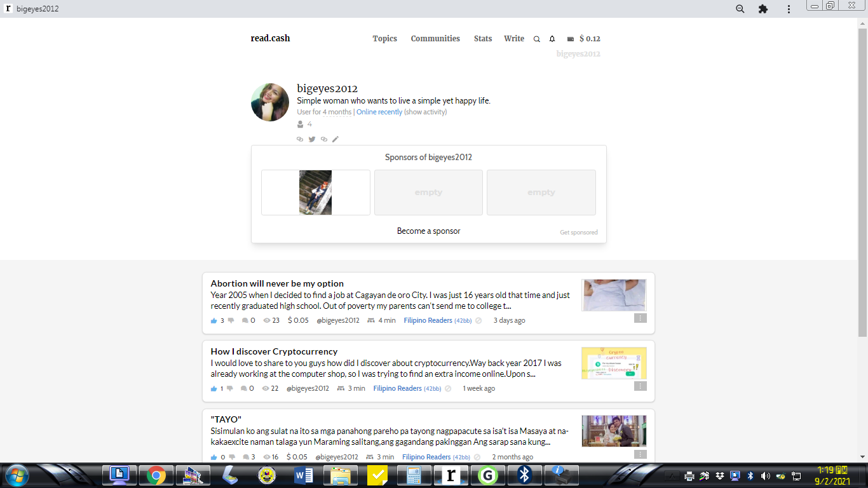The image size is (868, 488).
Task: Open thumbnail of "Abortion will never be my option"
Action: pos(614,295)
